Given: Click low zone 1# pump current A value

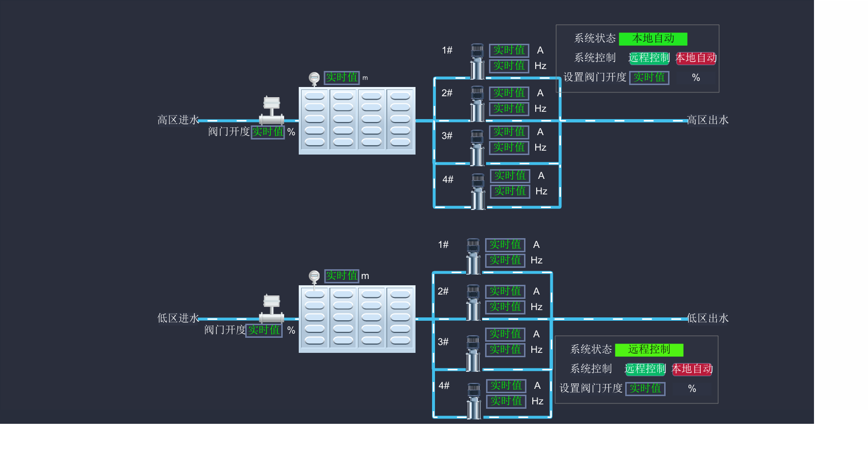Looking at the screenshot, I should click(x=505, y=244).
